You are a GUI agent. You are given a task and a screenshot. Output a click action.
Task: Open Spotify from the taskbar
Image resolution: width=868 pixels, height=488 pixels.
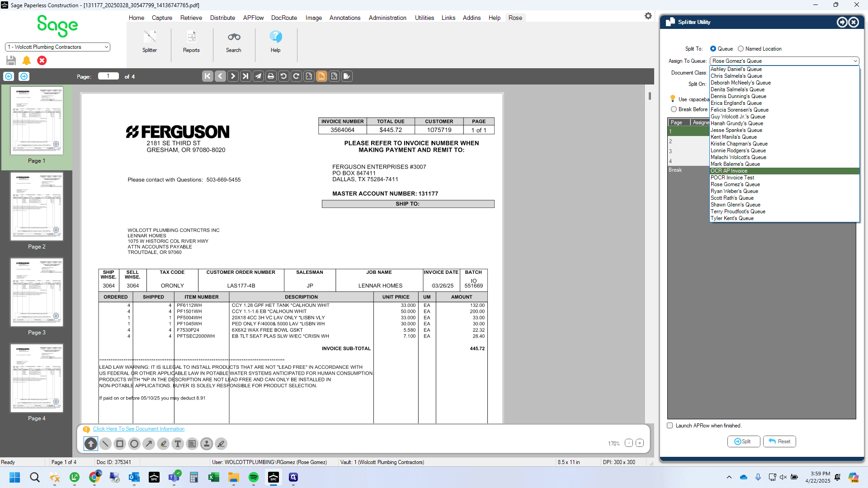coord(254,477)
